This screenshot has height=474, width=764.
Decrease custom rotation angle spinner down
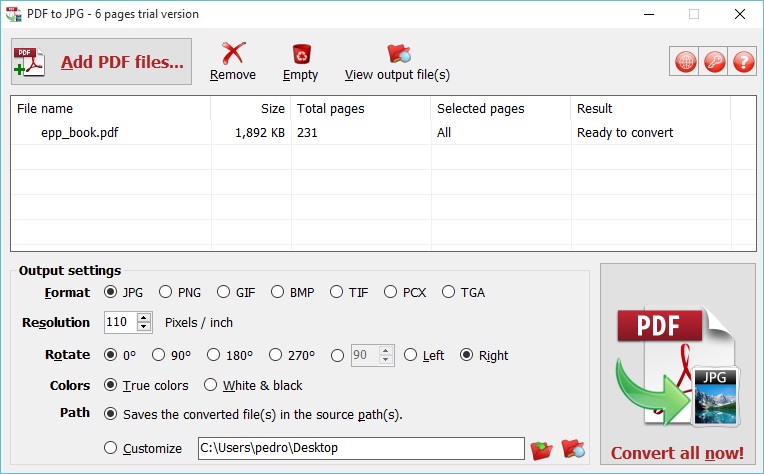tap(386, 360)
